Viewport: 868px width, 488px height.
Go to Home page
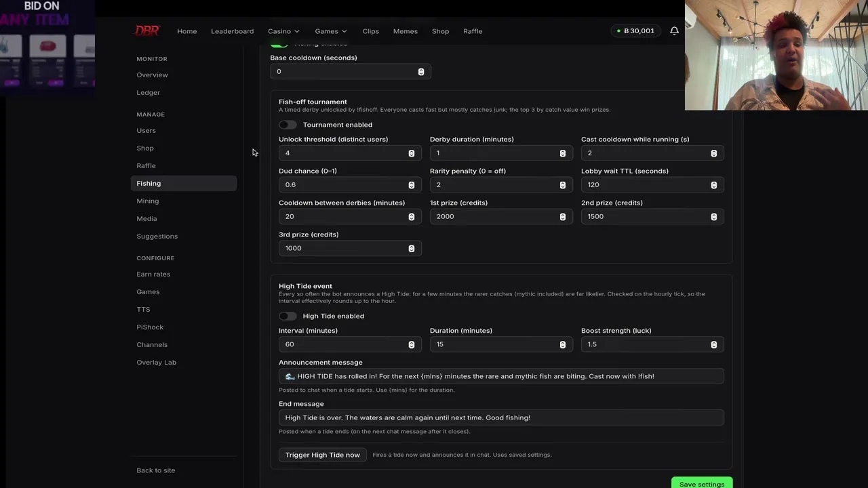tap(186, 31)
